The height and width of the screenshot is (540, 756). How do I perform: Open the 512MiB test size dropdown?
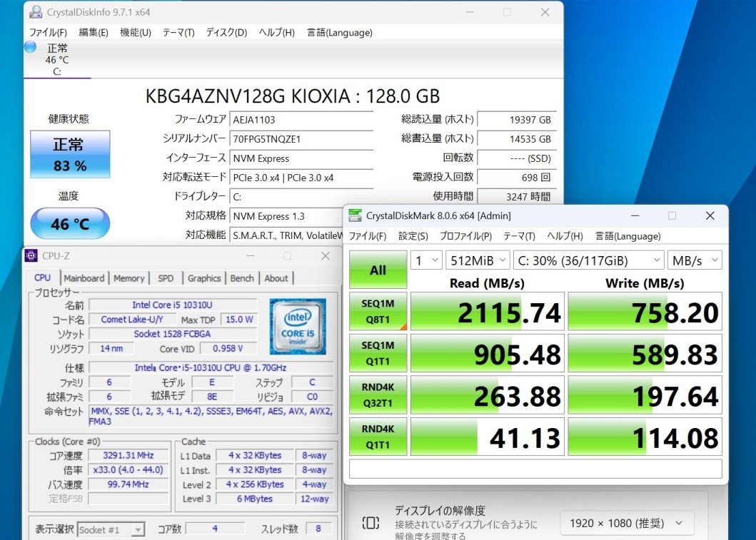tap(477, 260)
